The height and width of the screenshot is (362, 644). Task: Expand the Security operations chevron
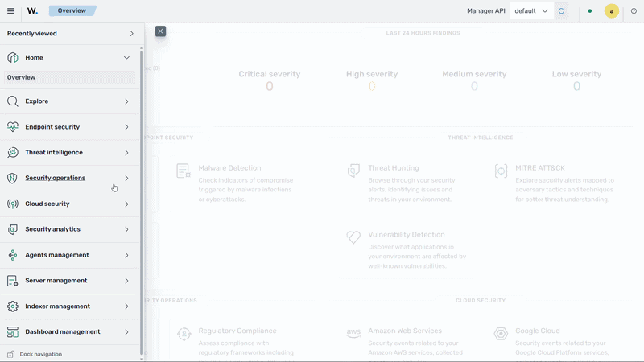click(126, 178)
